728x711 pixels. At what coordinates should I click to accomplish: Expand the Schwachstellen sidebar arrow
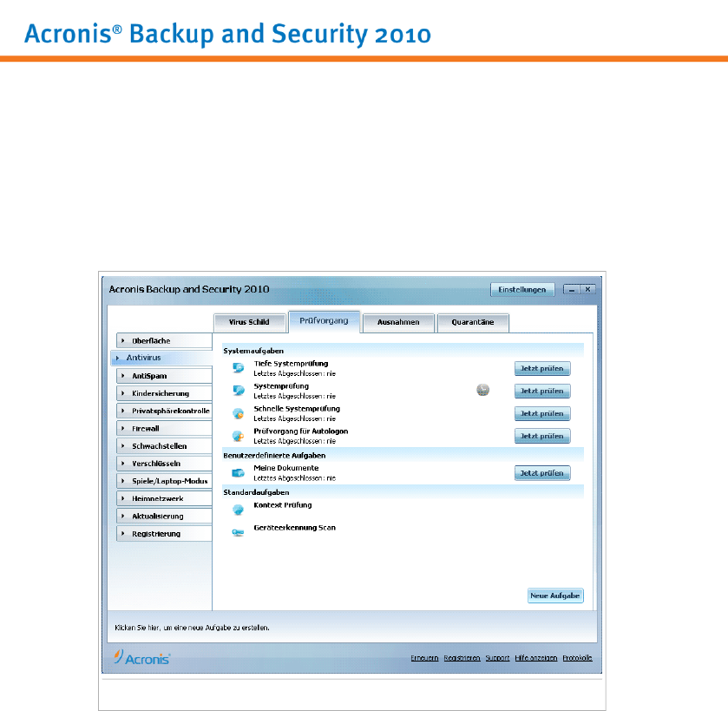[123, 446]
